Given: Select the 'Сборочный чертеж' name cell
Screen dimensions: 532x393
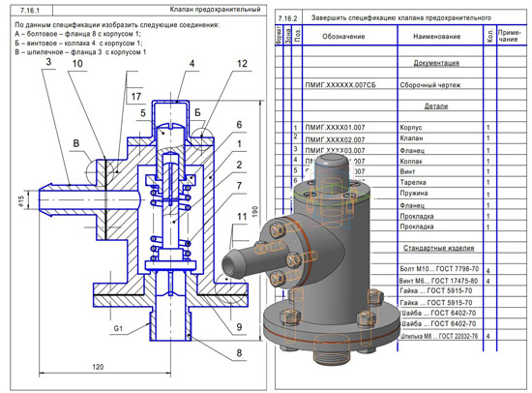Looking at the screenshot, I should 430,85.
